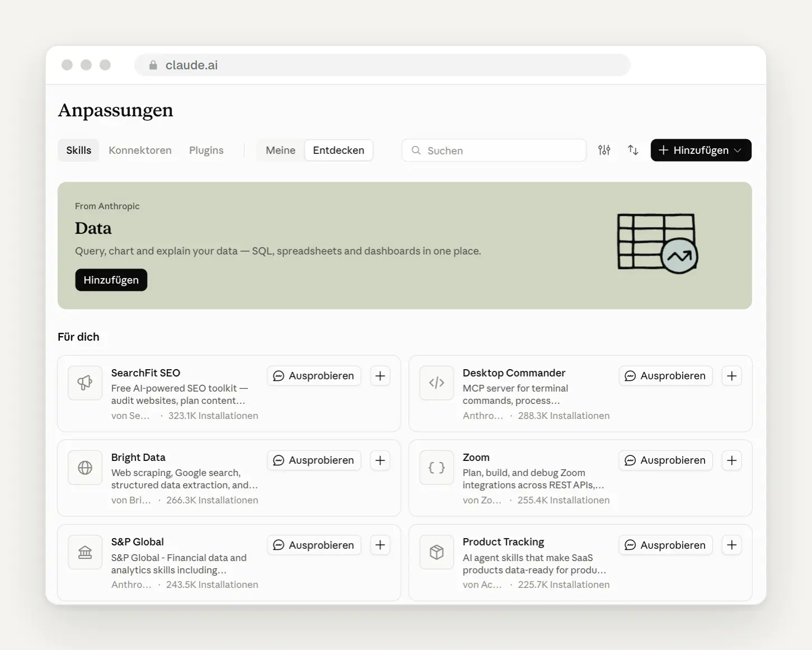Click the 255.4K Installationen count
This screenshot has height=650, width=812.
[x=564, y=500]
